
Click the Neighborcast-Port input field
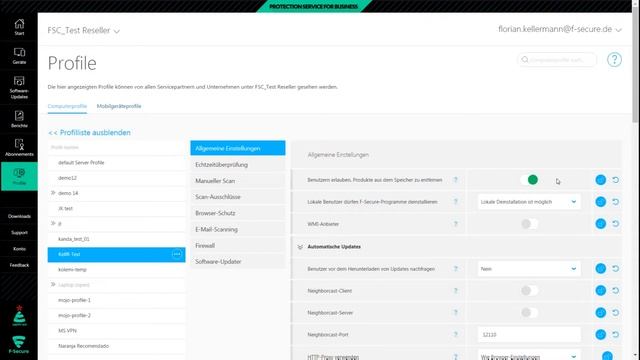[x=529, y=335]
